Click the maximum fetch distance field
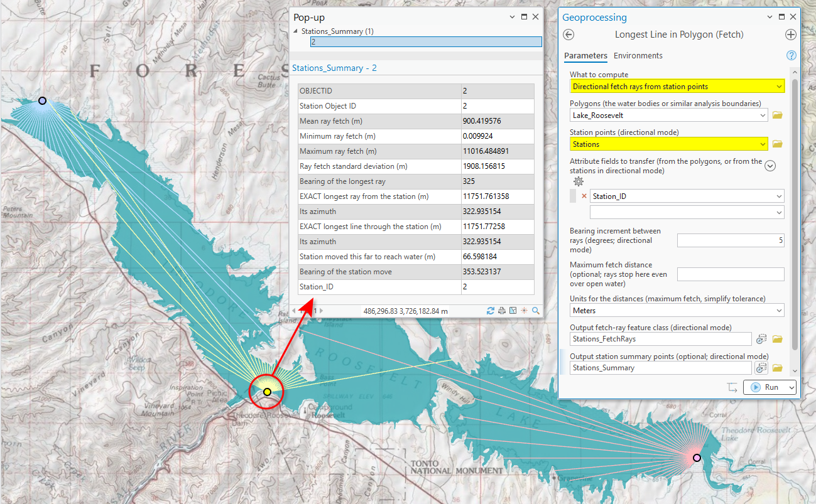This screenshot has width=816, height=504. click(x=731, y=274)
